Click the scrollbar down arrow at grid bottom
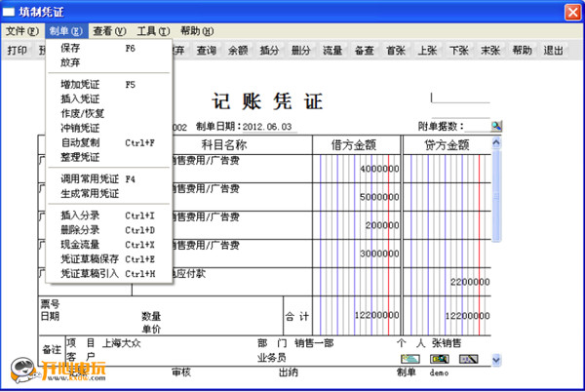This screenshot has height=392, width=585. [x=496, y=360]
